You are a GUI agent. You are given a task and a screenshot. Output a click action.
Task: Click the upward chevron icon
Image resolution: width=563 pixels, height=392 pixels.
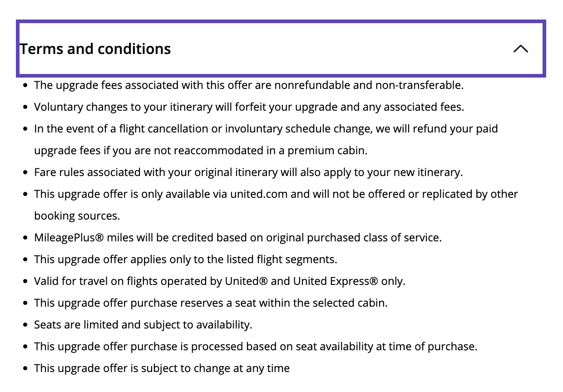520,49
